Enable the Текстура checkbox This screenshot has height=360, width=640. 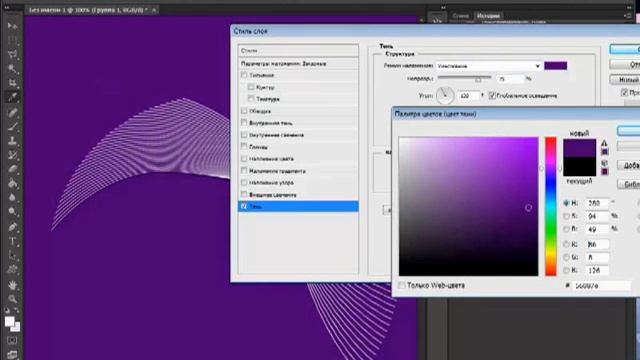click(251, 99)
